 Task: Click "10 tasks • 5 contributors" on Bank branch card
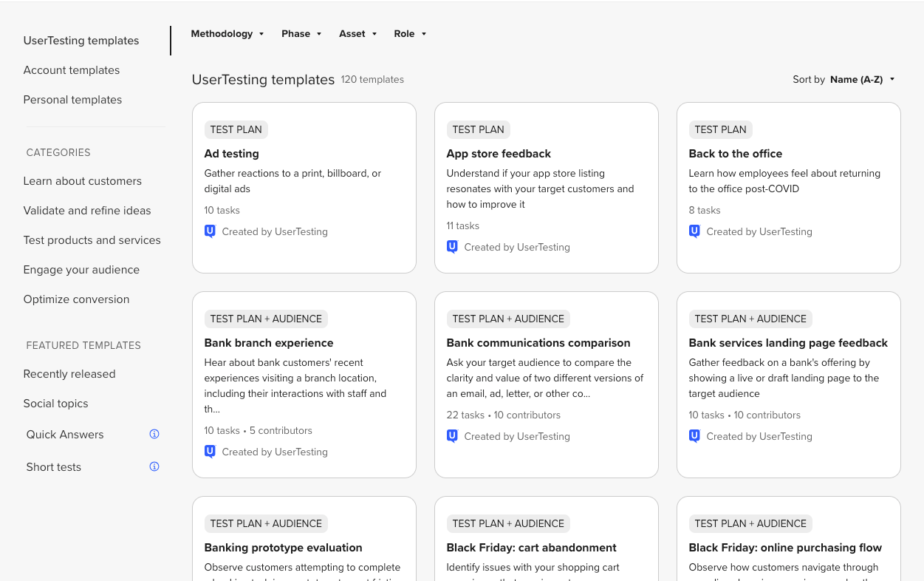(x=258, y=430)
